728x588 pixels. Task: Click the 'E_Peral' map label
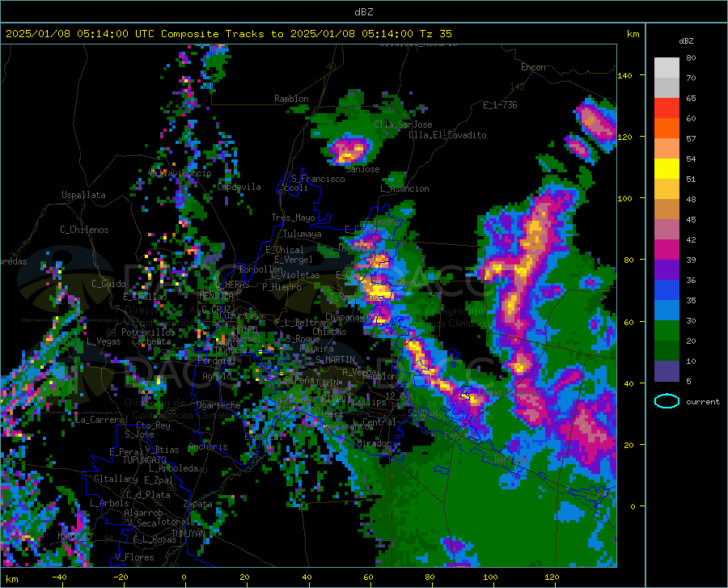[126, 452]
